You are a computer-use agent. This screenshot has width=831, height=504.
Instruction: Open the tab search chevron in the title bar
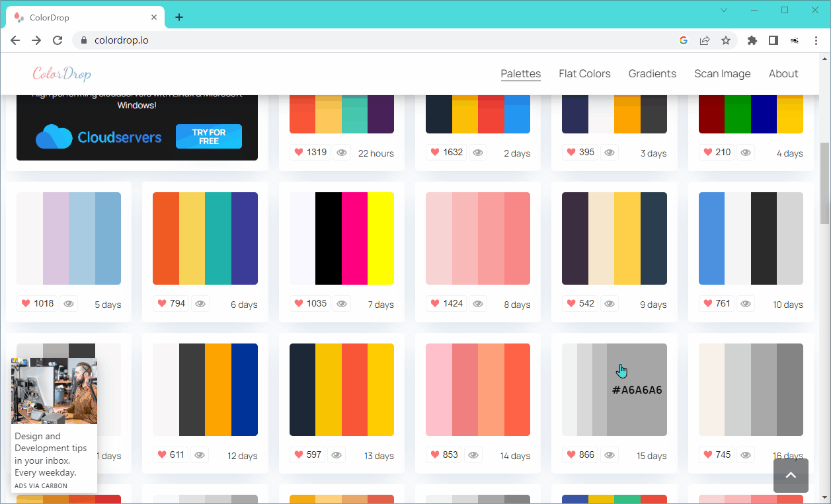(x=724, y=10)
